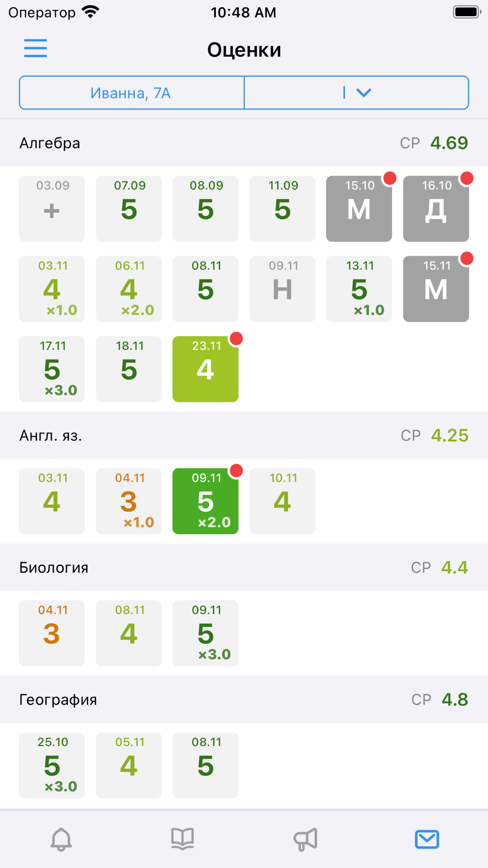Screen dimensions: 488x868
Task: Open English grade 5 dated 09.11
Action: tap(205, 501)
